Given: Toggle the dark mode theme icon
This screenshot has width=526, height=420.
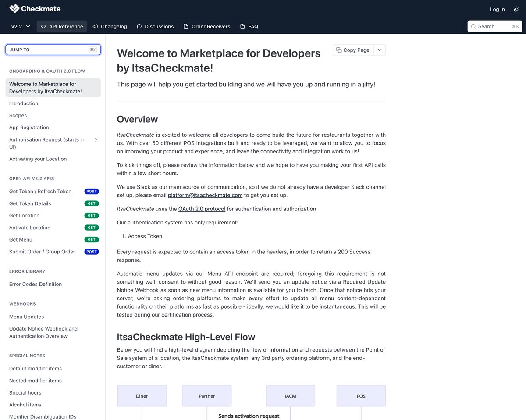Looking at the screenshot, I should click(x=516, y=9).
